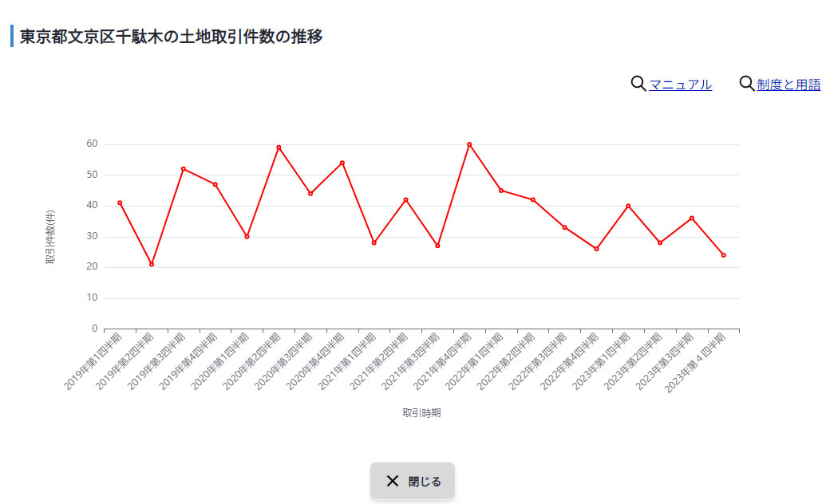Image resolution: width=830 pixels, height=504 pixels.
Task: Open the 制度と用語 link
Action: click(x=788, y=84)
